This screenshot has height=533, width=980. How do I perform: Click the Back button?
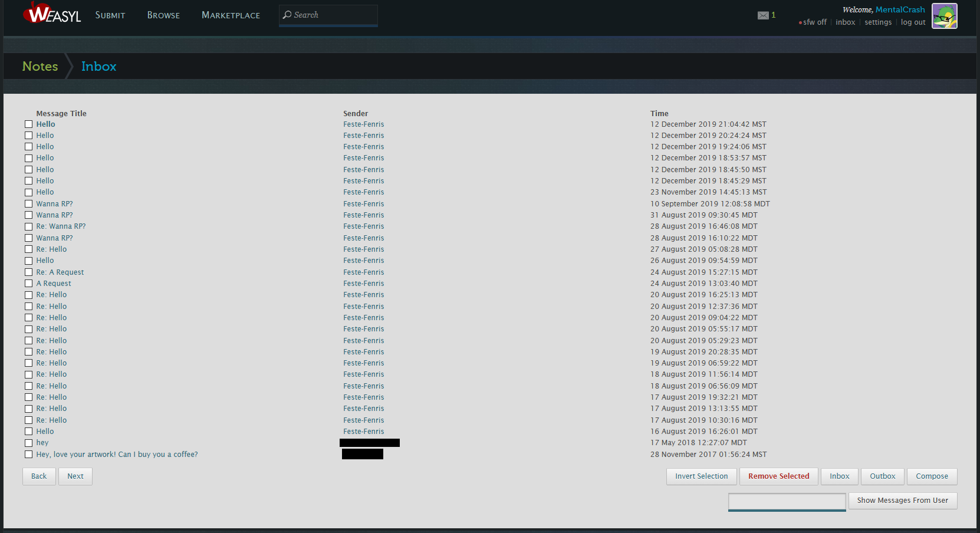coord(39,476)
